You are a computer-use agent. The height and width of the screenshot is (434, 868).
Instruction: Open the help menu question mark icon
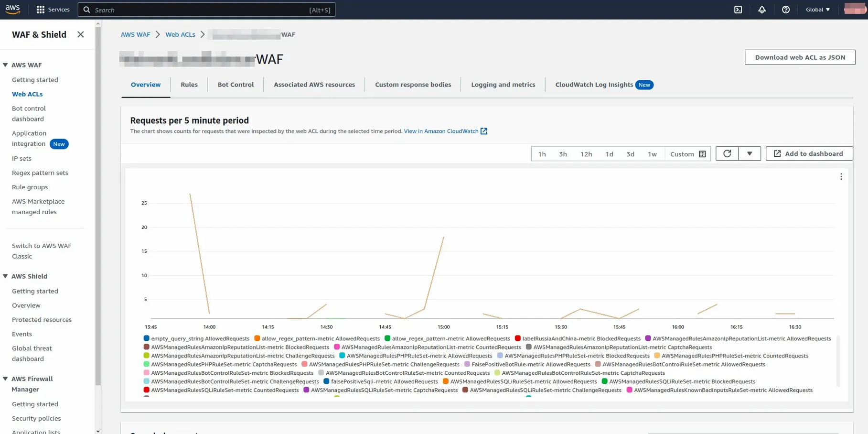click(x=786, y=10)
